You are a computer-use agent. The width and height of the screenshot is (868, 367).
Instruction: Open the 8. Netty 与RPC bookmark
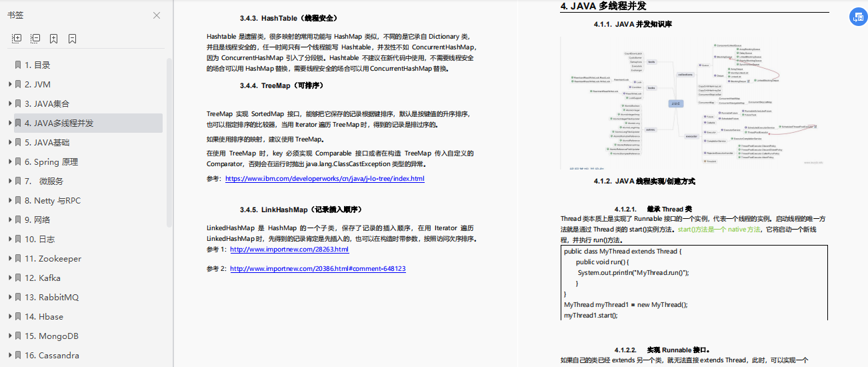(x=53, y=200)
